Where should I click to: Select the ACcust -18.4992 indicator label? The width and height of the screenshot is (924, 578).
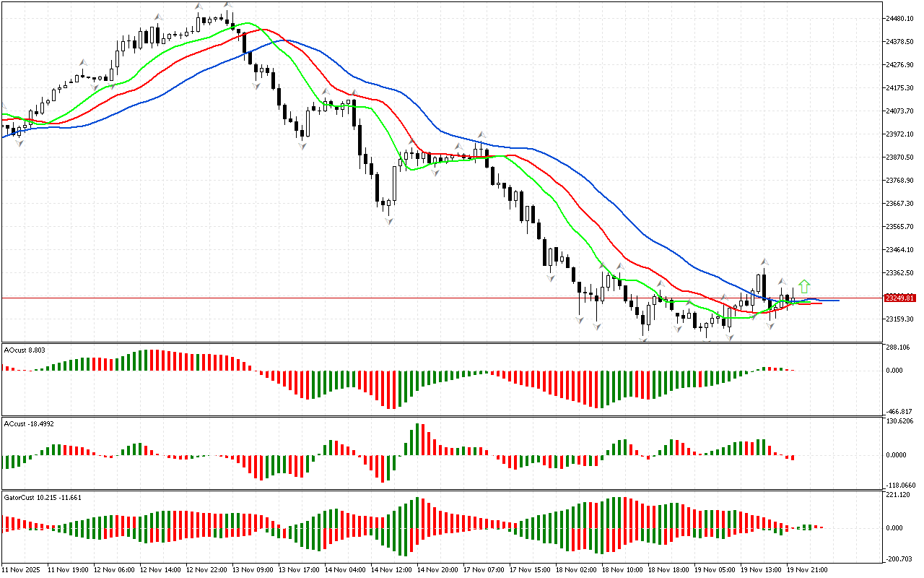(x=29, y=423)
